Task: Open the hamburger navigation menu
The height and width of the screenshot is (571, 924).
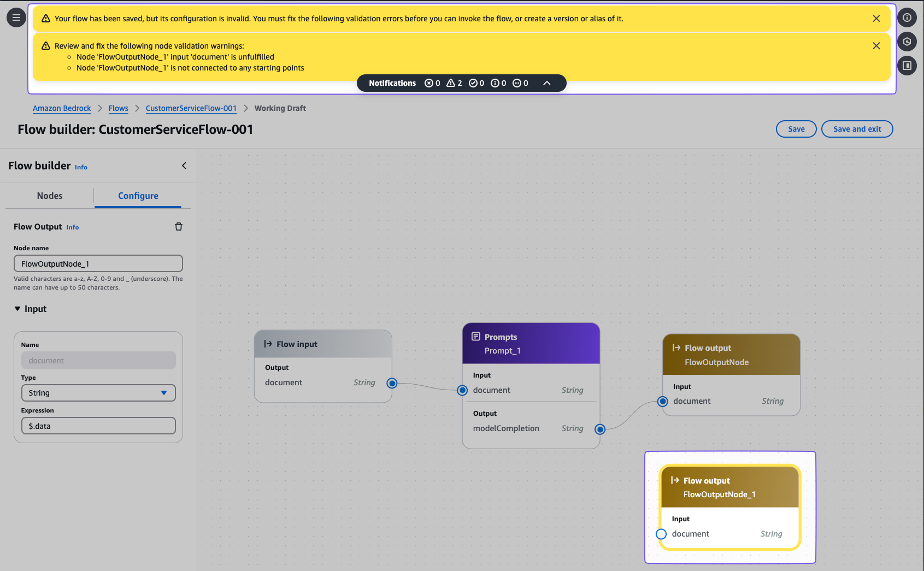Action: [x=16, y=17]
